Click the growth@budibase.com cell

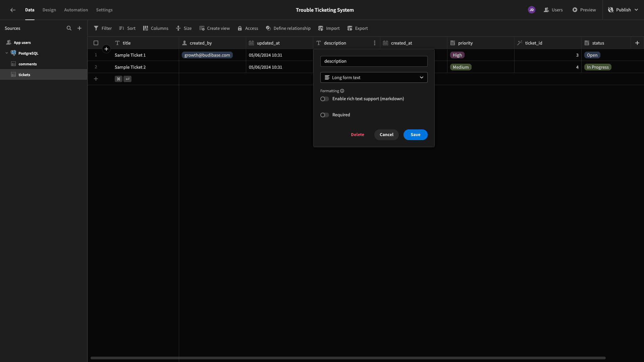[212, 55]
